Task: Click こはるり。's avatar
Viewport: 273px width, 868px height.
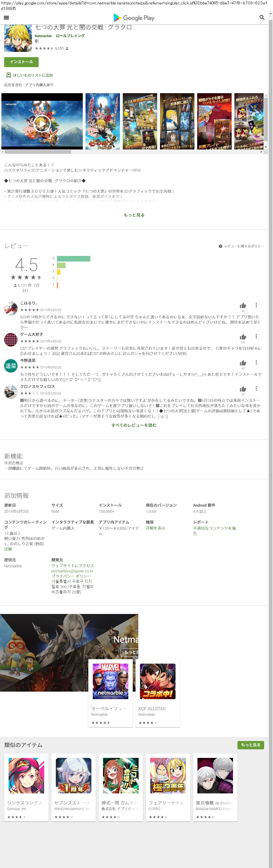Action: click(11, 308)
